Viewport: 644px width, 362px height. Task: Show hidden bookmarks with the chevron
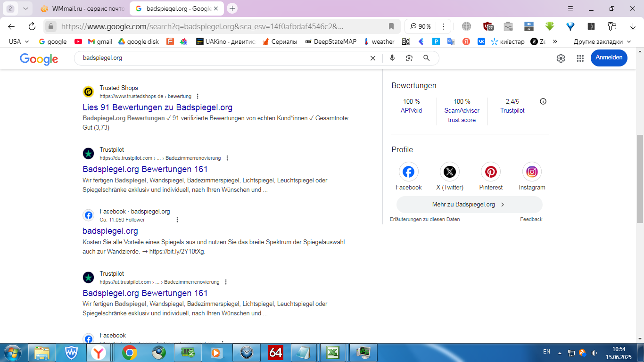click(555, 41)
